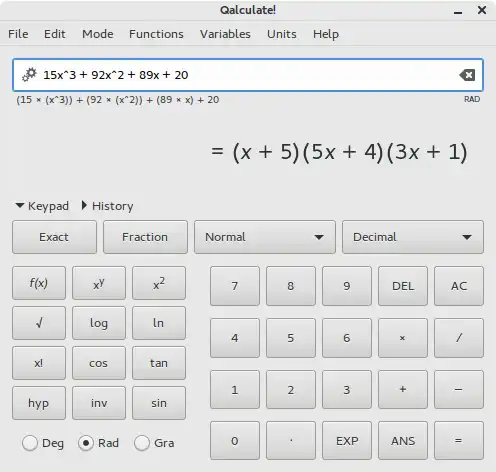The width and height of the screenshot is (496, 472).
Task: Click the decimal point key
Action: [x=291, y=441]
